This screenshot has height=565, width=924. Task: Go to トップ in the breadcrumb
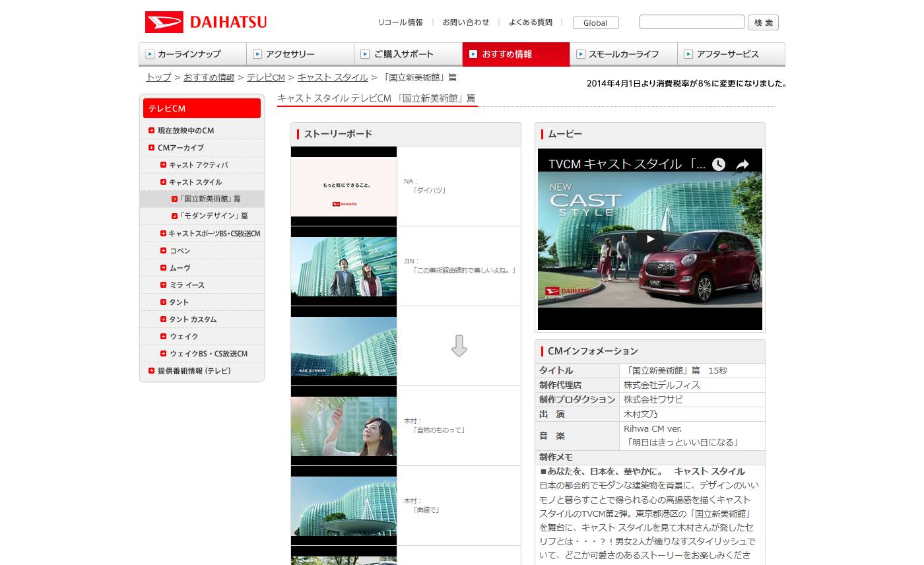pos(158,77)
